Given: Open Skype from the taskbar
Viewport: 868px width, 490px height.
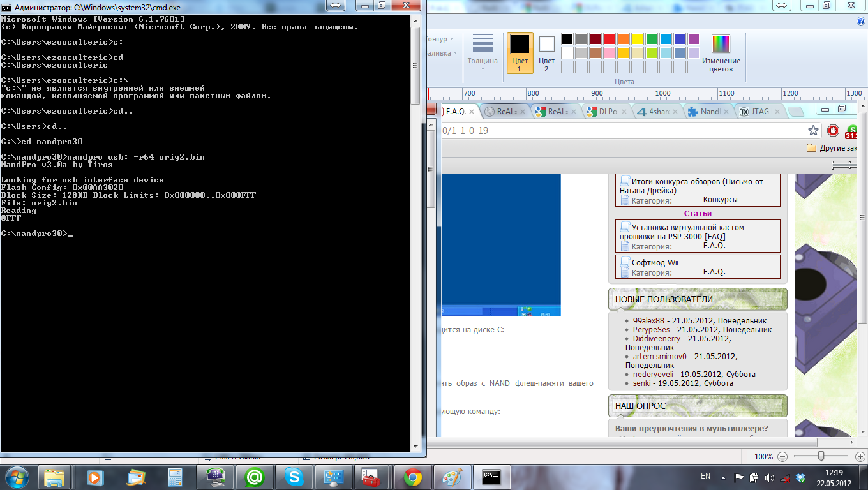Looking at the screenshot, I should (294, 477).
